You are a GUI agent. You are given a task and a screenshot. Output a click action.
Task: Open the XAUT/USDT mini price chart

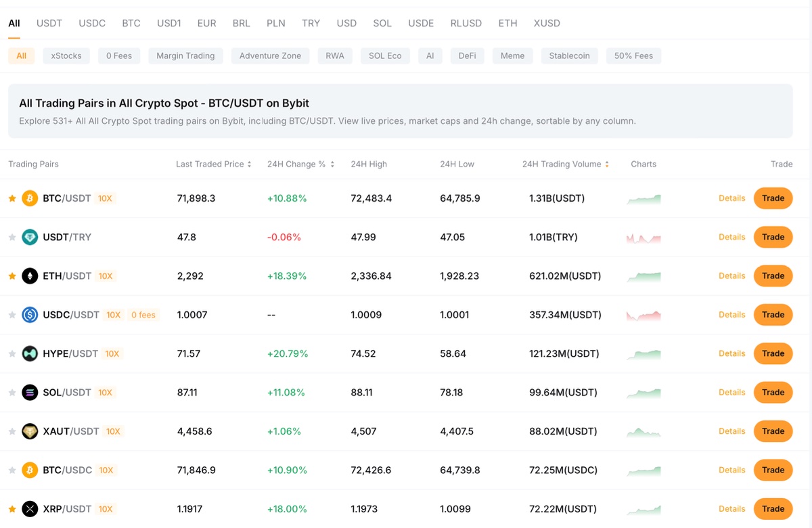tap(644, 432)
